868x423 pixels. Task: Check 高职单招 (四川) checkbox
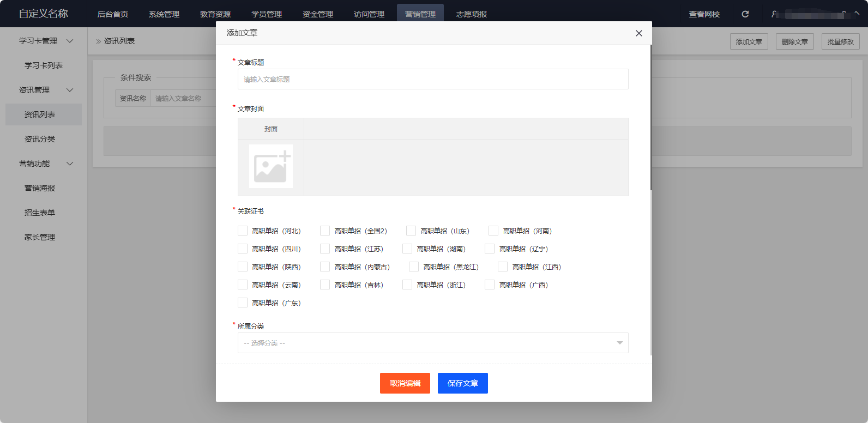(x=243, y=249)
